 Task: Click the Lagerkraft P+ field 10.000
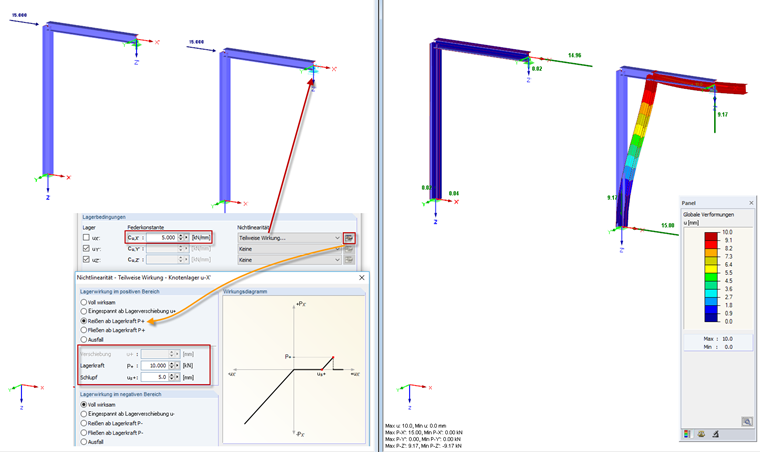click(155, 366)
